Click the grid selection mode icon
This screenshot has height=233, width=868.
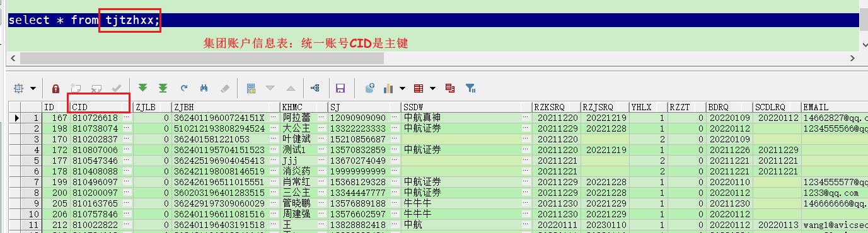coord(18,88)
